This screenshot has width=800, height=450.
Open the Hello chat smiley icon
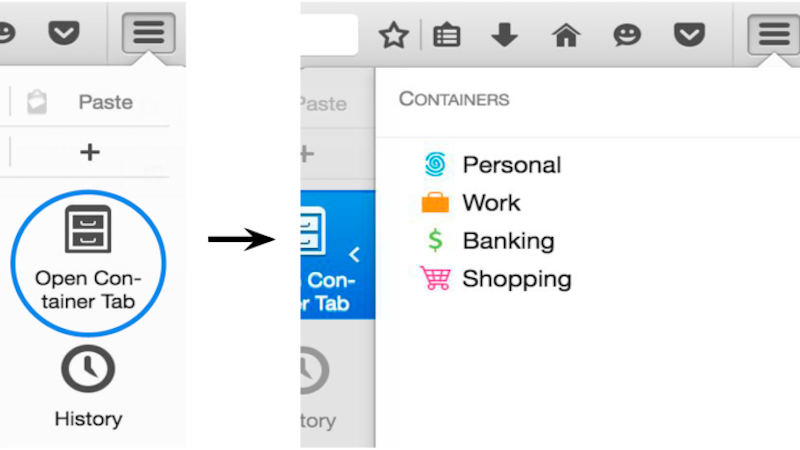click(x=627, y=35)
